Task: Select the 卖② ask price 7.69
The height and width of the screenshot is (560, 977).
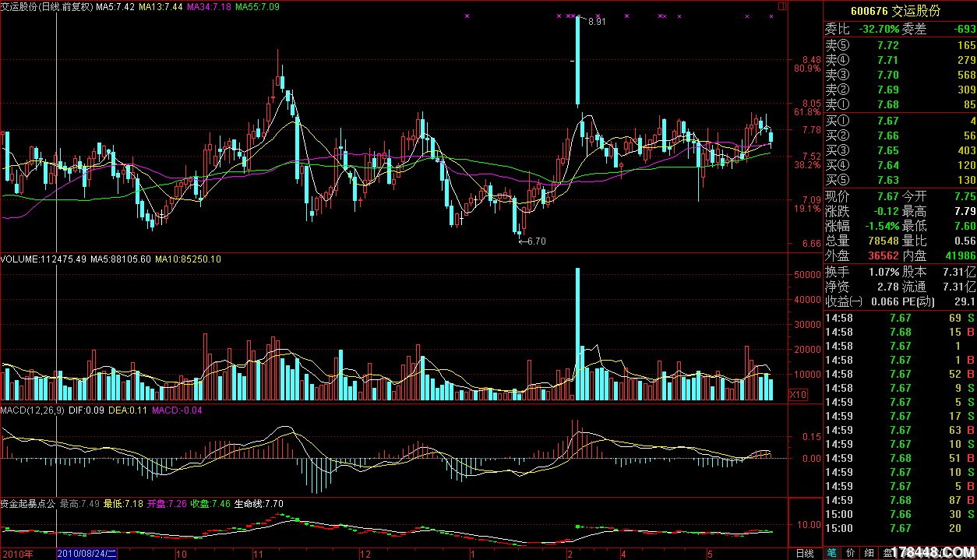Action: tap(888, 90)
